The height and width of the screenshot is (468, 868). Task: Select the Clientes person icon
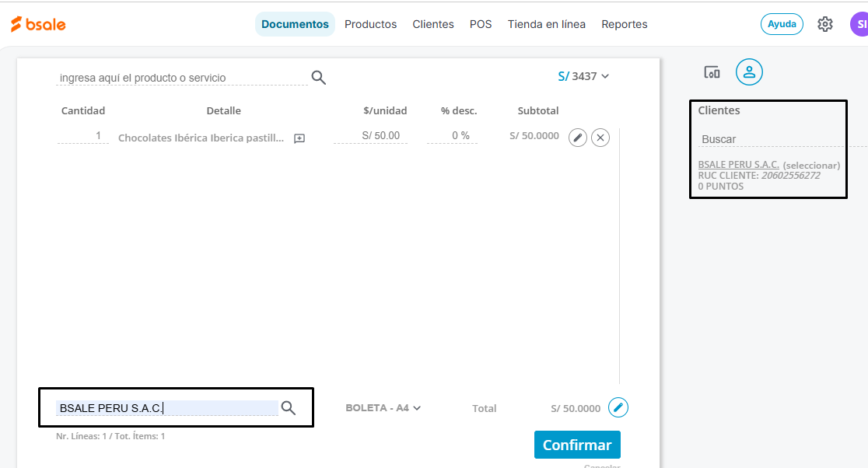(749, 72)
